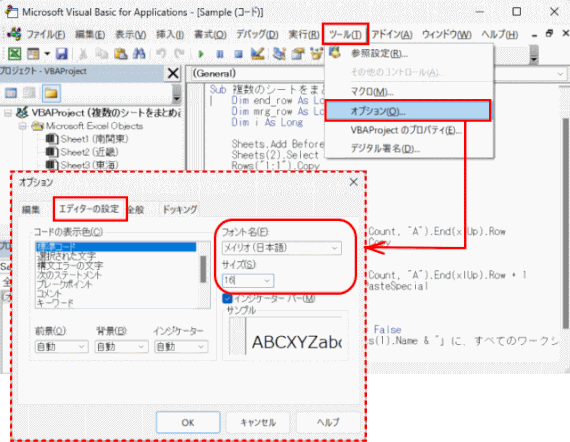Open Properties Window toolbar icon
Image resolution: width=570 pixels, height=442 pixels.
click(298, 54)
